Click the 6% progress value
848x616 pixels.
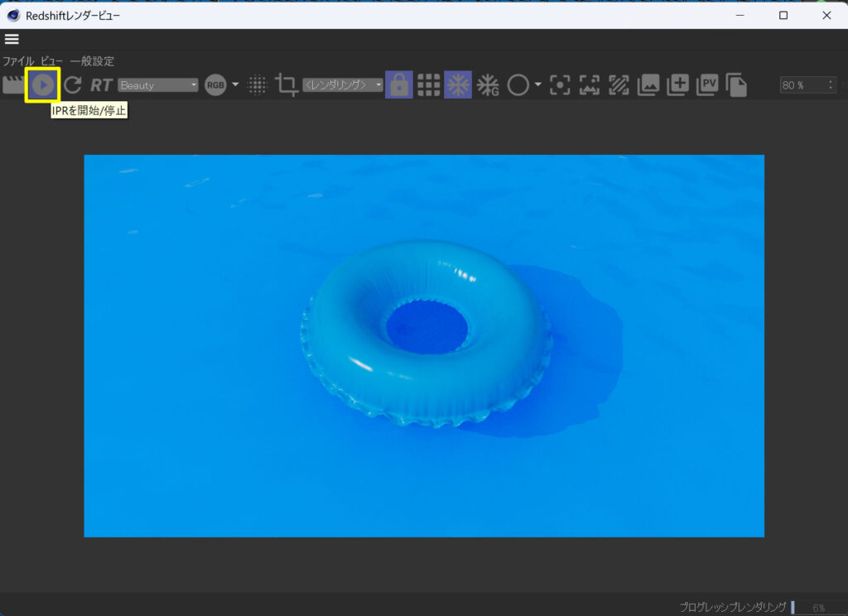pos(819,609)
